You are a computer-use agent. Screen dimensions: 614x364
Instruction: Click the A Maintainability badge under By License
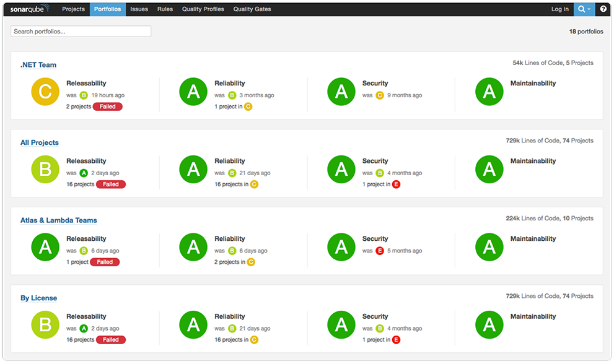489,324
